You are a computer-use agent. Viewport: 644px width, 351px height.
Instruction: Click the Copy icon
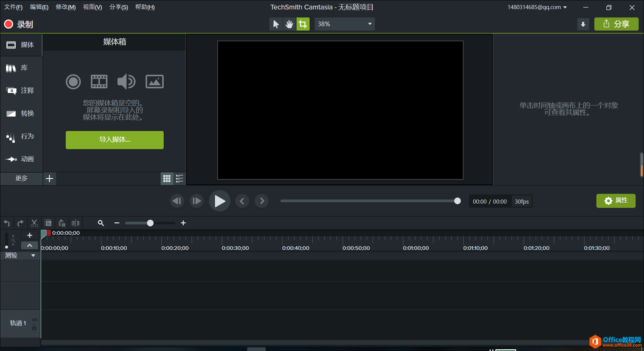[48, 223]
